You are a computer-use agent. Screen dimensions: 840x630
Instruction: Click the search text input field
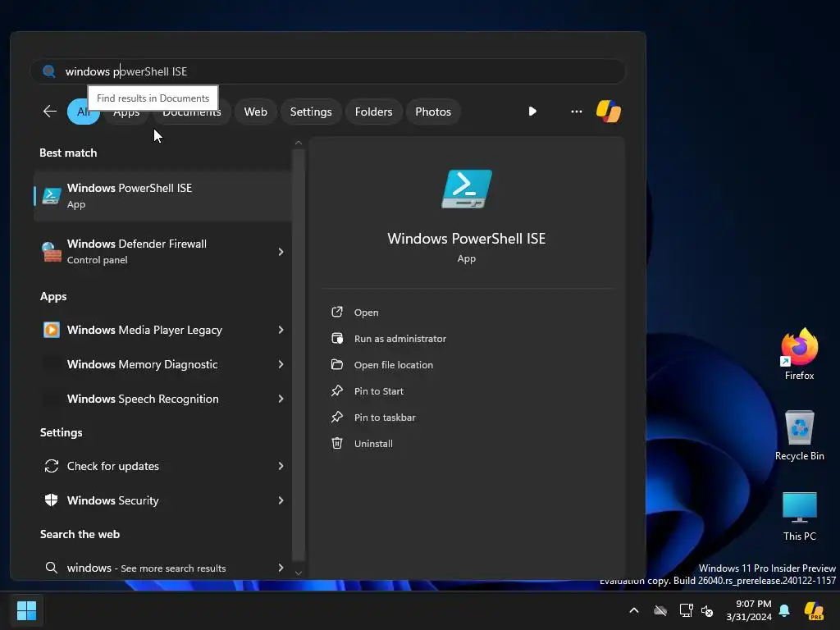(x=328, y=71)
